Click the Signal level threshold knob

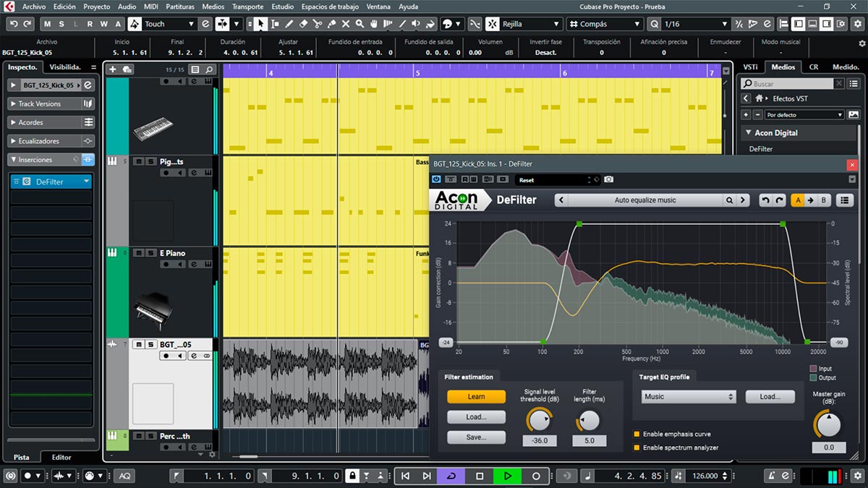[539, 420]
